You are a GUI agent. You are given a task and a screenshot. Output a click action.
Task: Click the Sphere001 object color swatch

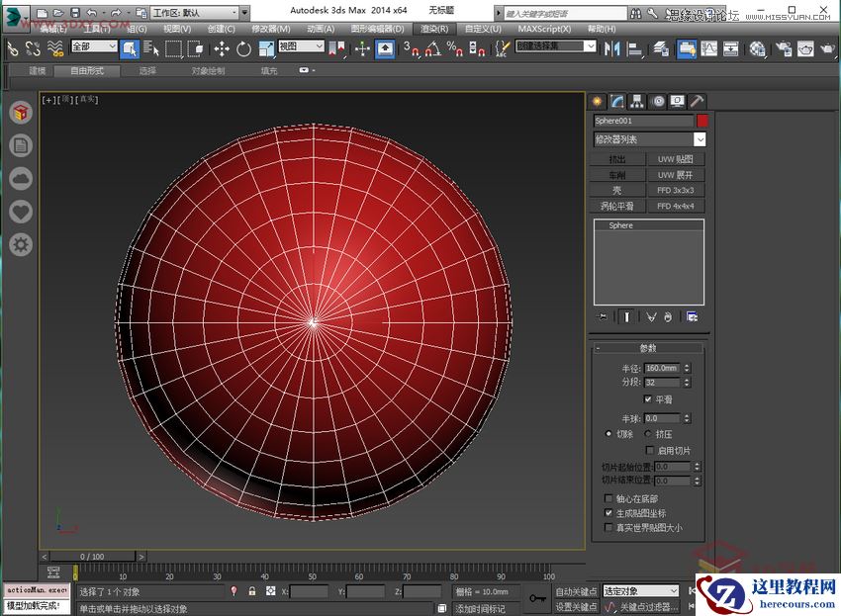click(702, 121)
